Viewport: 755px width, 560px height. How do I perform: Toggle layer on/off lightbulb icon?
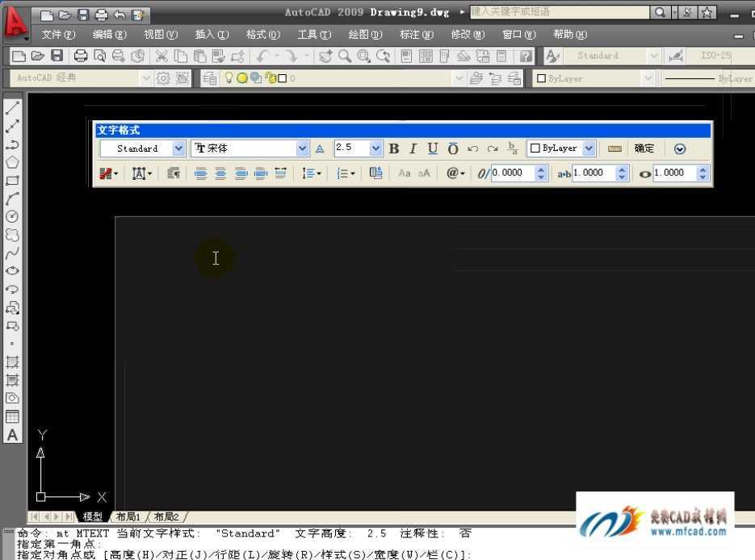(x=229, y=78)
